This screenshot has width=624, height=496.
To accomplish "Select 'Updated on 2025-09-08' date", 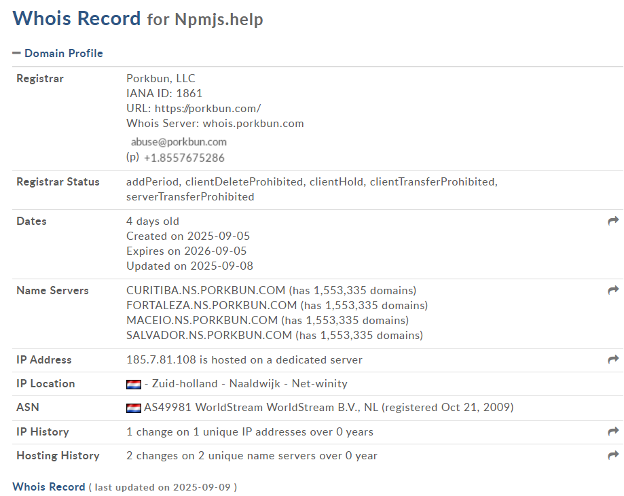I will (189, 266).
